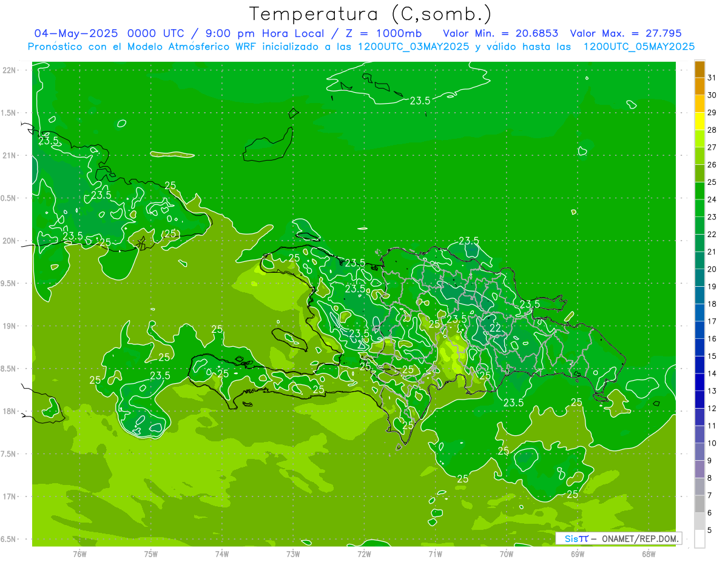Click the "20N" latitude axis label
This screenshot has height=562, width=728.
[10, 241]
